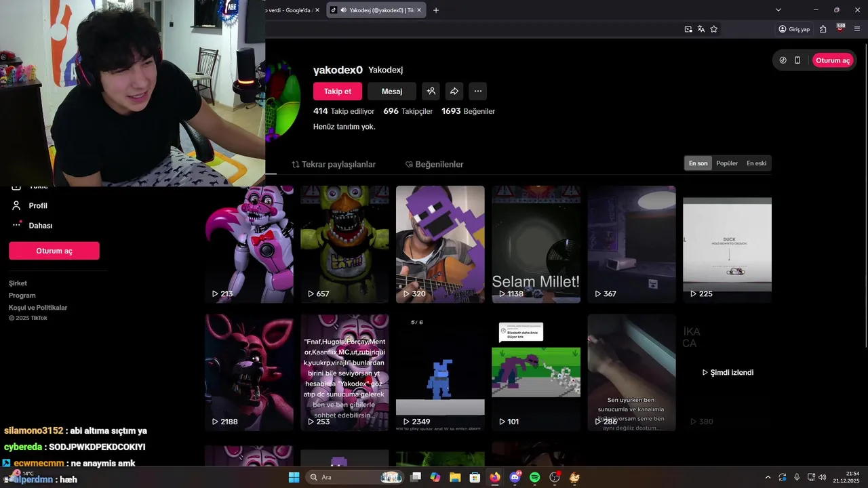Open the browser hamburger application menu
868x488 pixels.
point(857,29)
